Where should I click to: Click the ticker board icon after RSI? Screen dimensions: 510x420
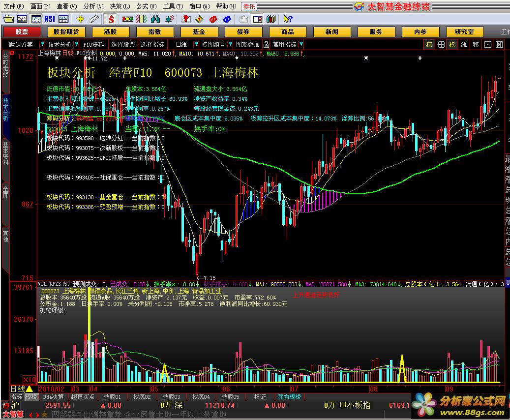pyautogui.click(x=63, y=19)
